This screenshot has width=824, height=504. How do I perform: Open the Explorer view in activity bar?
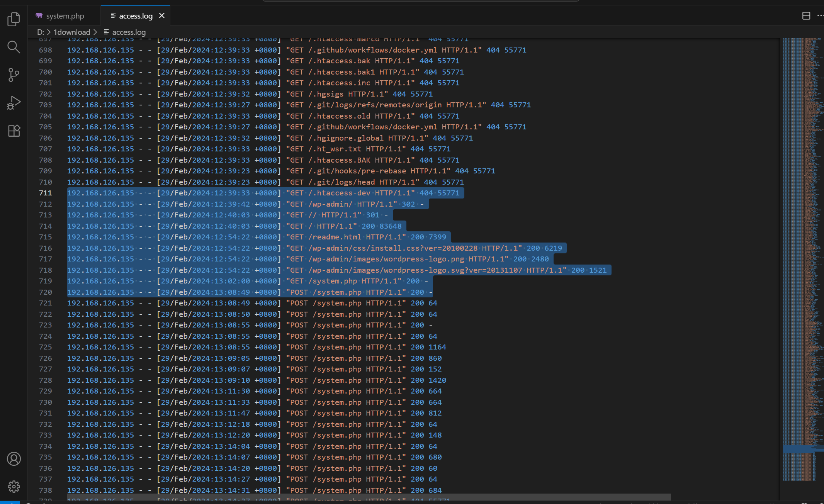point(14,19)
